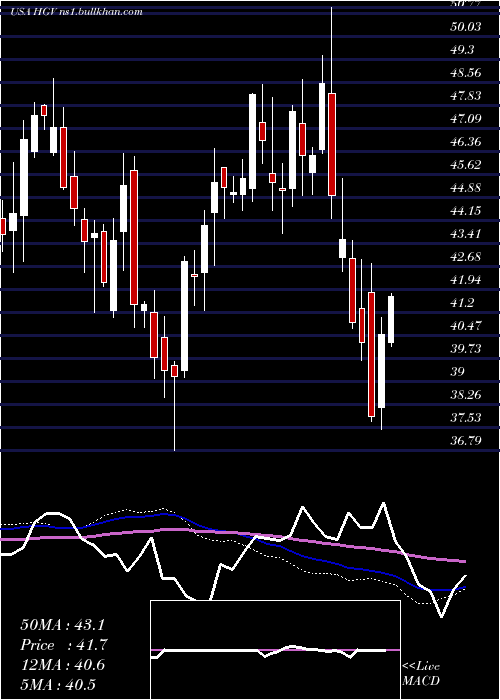This screenshot has width=500, height=700.
Task: Click the 37.53 price axis label
Action: pos(466,418)
